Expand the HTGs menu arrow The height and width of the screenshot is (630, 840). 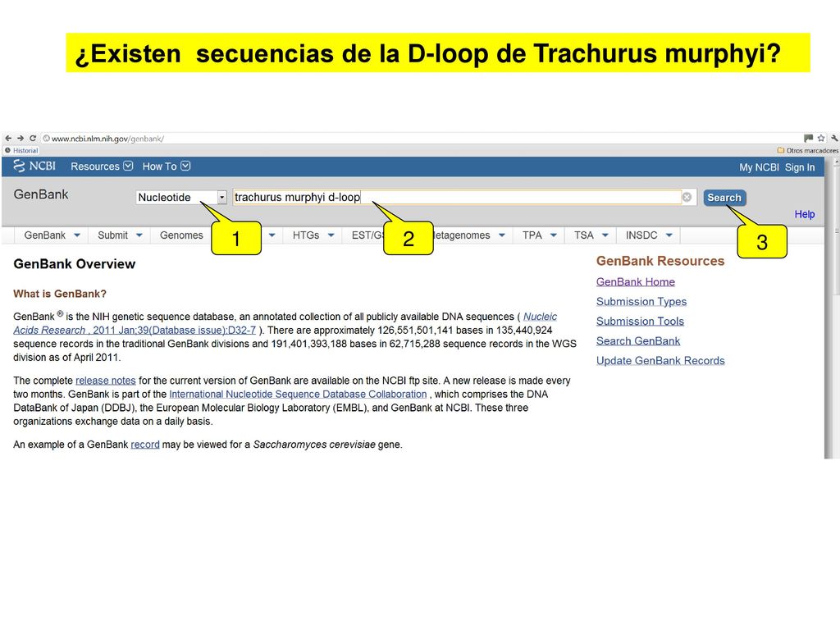click(331, 235)
